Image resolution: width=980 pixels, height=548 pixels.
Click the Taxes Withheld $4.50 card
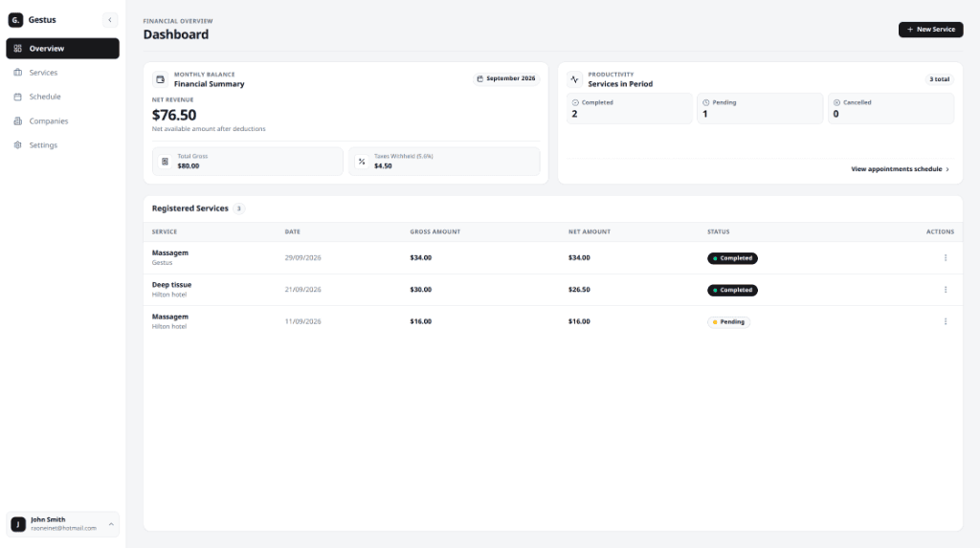point(444,162)
